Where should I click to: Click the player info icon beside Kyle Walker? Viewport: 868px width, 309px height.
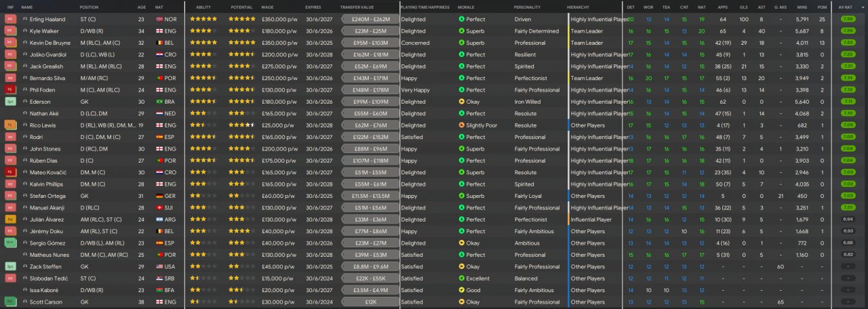click(x=25, y=31)
